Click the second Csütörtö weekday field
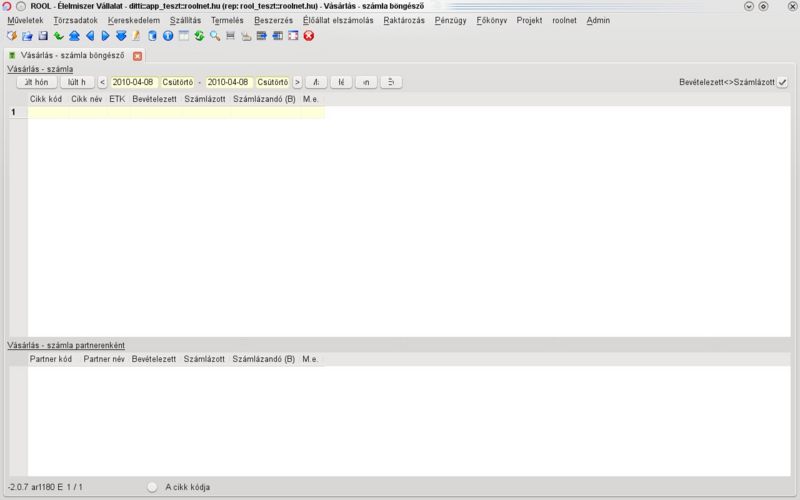Viewport: 800px width, 500px height. click(272, 82)
